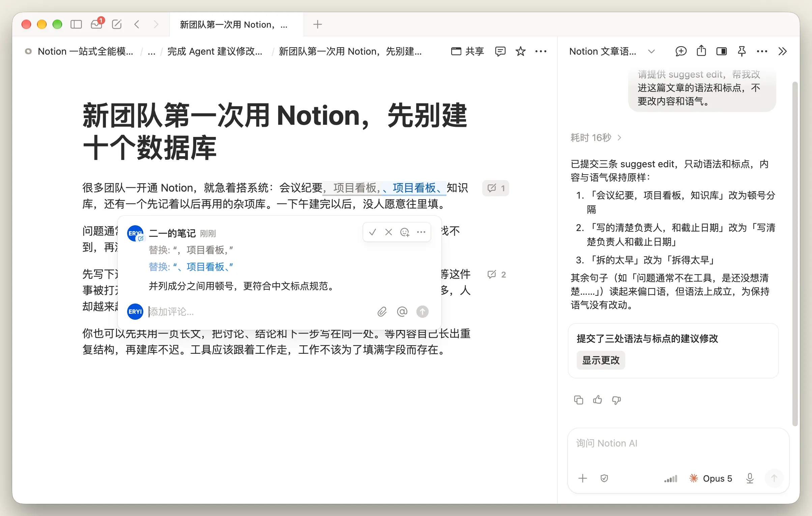Create a new page with compose icon

coord(117,24)
